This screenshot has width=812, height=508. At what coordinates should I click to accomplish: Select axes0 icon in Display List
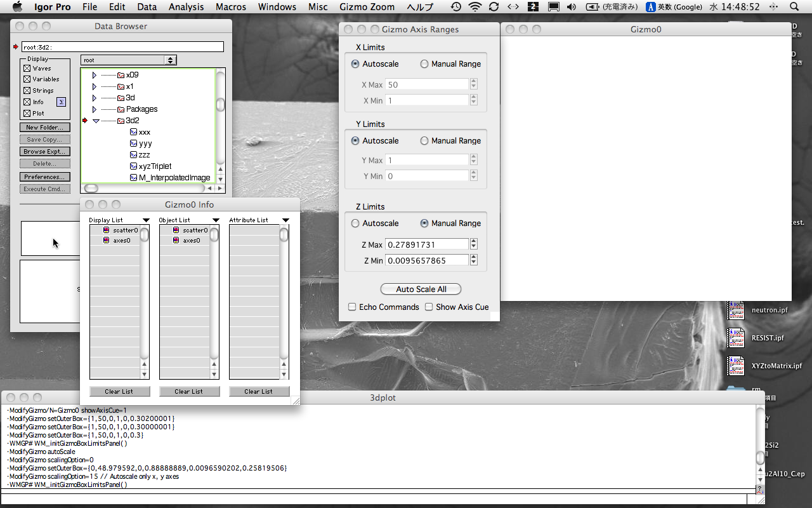click(107, 241)
